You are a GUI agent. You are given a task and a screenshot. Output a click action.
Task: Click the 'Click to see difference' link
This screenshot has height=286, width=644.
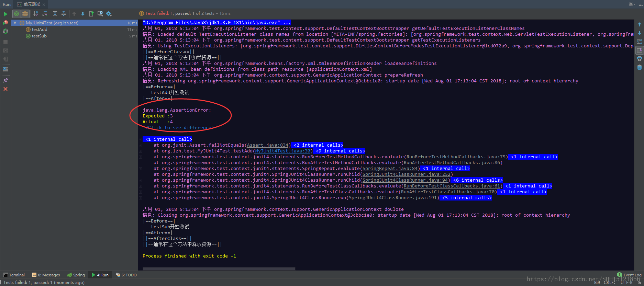coord(179,128)
